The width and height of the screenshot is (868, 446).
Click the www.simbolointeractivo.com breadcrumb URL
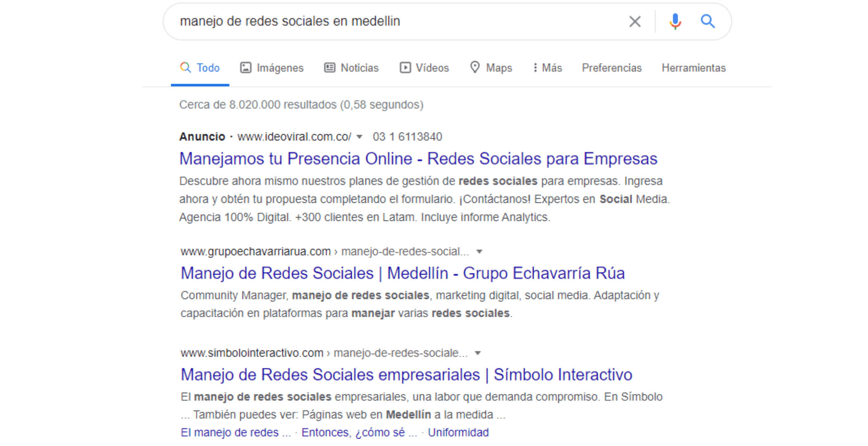252,353
